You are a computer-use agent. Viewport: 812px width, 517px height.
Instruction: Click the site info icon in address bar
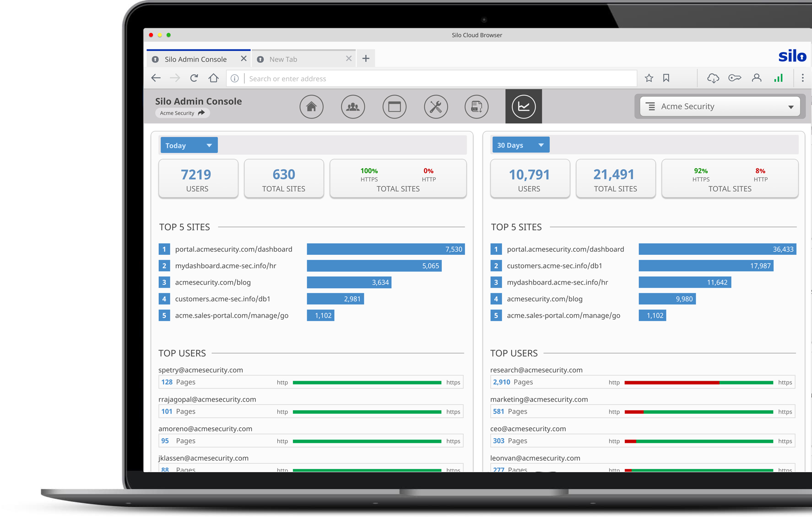[x=235, y=78]
